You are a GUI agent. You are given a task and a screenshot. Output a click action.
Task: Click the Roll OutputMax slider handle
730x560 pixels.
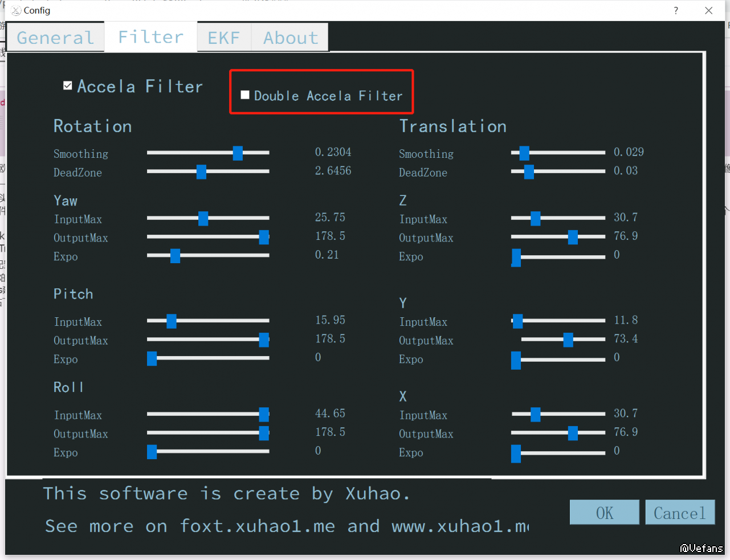[x=264, y=433]
